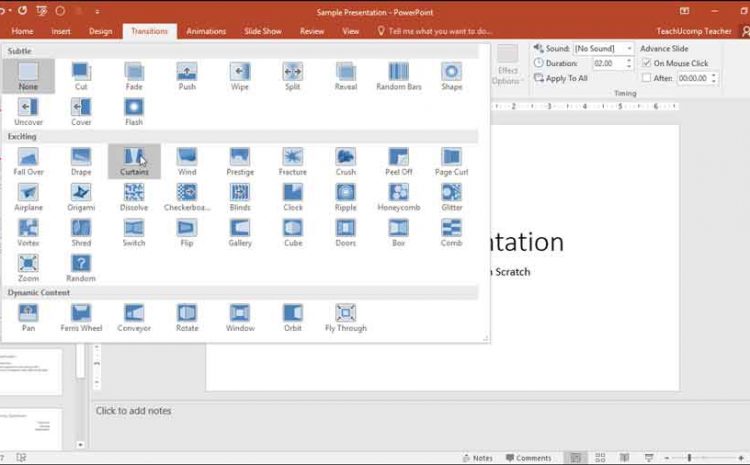Apply the Clock transition
Screen dimensions: 750x465
coord(293,197)
